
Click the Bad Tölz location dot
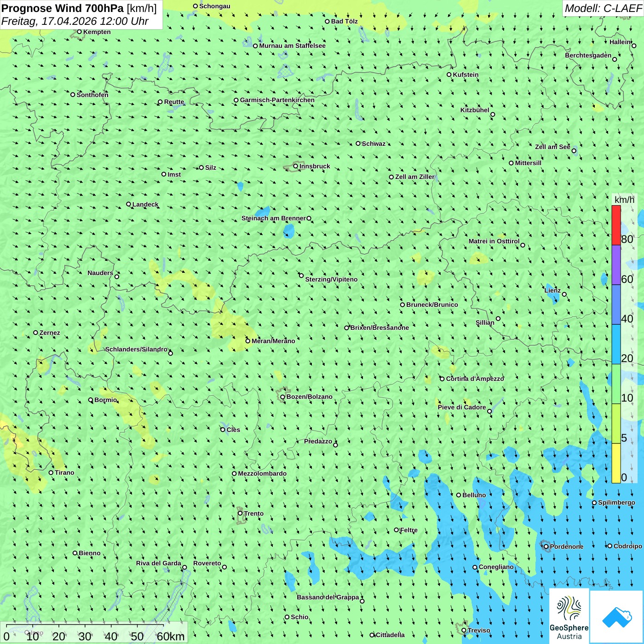pos(328,21)
